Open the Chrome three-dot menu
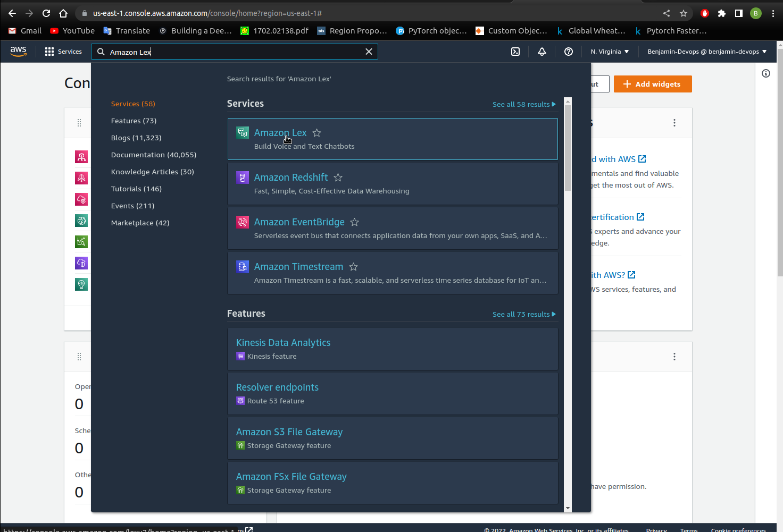Screen dimensions: 783x532 click(773, 13)
